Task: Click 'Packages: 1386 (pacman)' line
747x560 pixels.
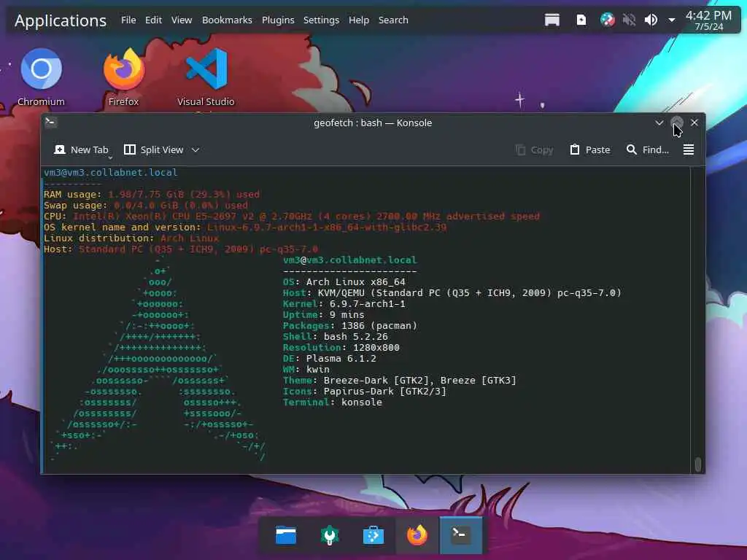Action: click(x=350, y=326)
